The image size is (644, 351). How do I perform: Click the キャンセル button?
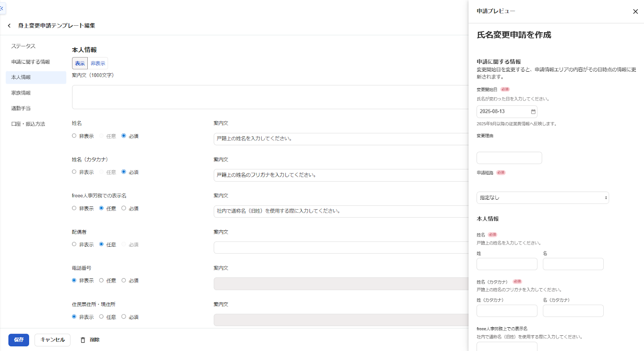pyautogui.click(x=52, y=340)
